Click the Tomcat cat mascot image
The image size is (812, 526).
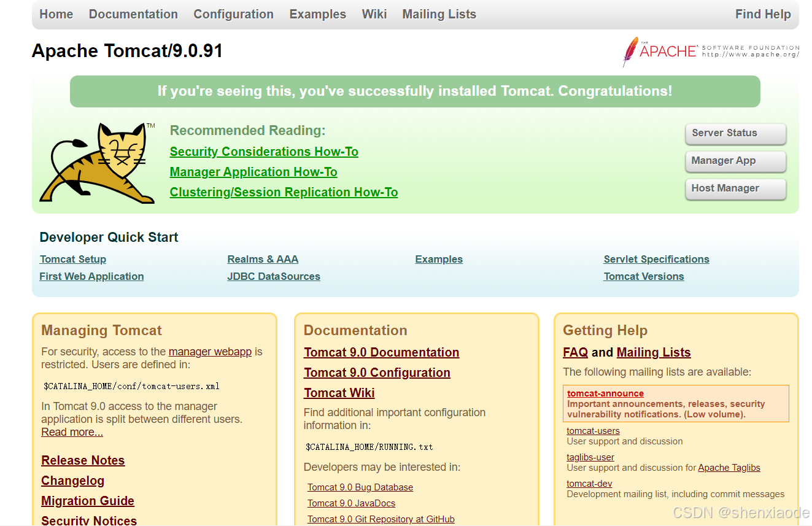click(x=98, y=163)
